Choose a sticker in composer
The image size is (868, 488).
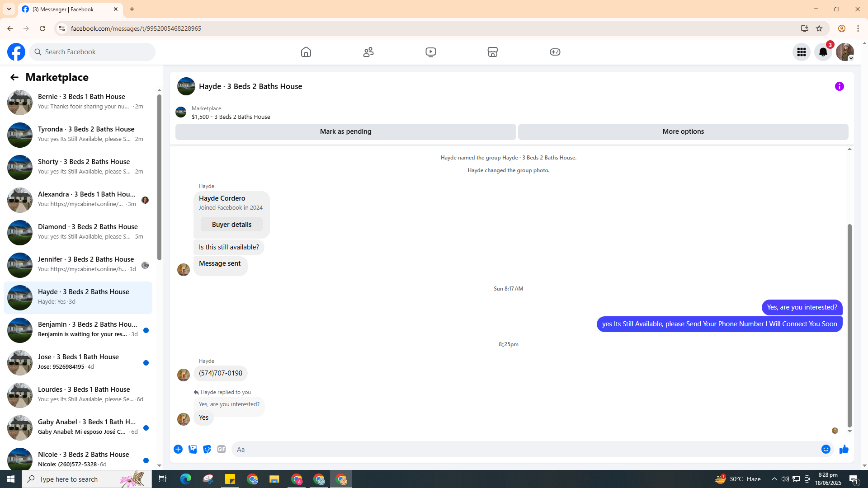point(207,449)
